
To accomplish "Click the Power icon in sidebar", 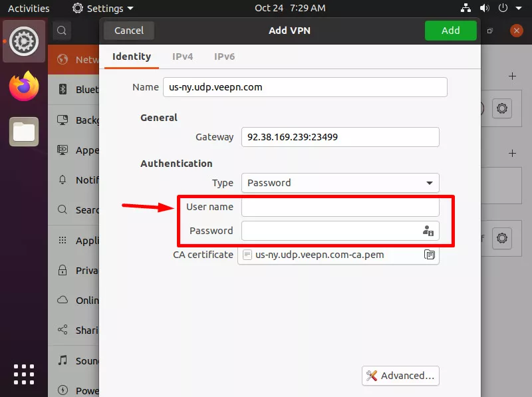I will pyautogui.click(x=63, y=390).
